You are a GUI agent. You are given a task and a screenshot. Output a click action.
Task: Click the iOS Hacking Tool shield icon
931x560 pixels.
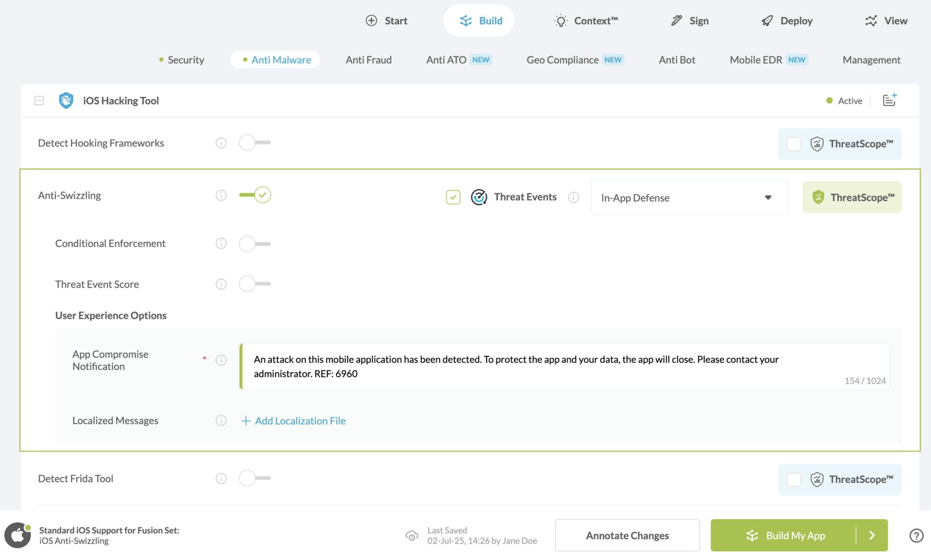(x=66, y=100)
